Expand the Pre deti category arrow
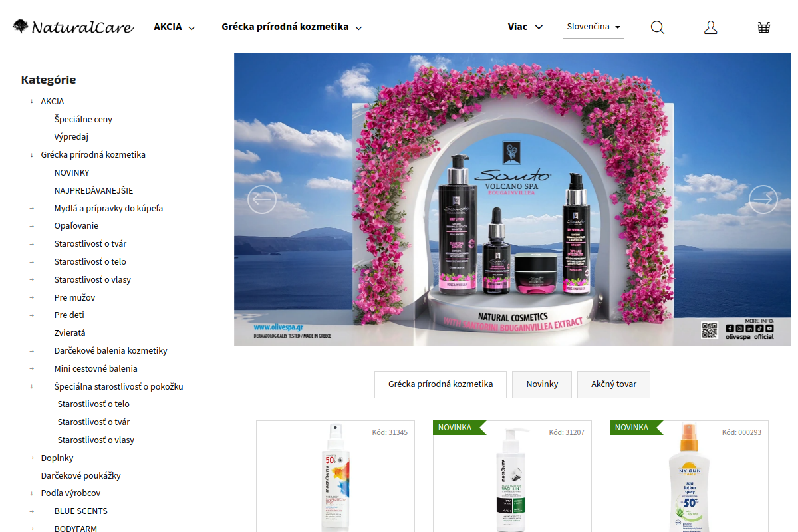This screenshot has width=798, height=532. pyautogui.click(x=31, y=315)
